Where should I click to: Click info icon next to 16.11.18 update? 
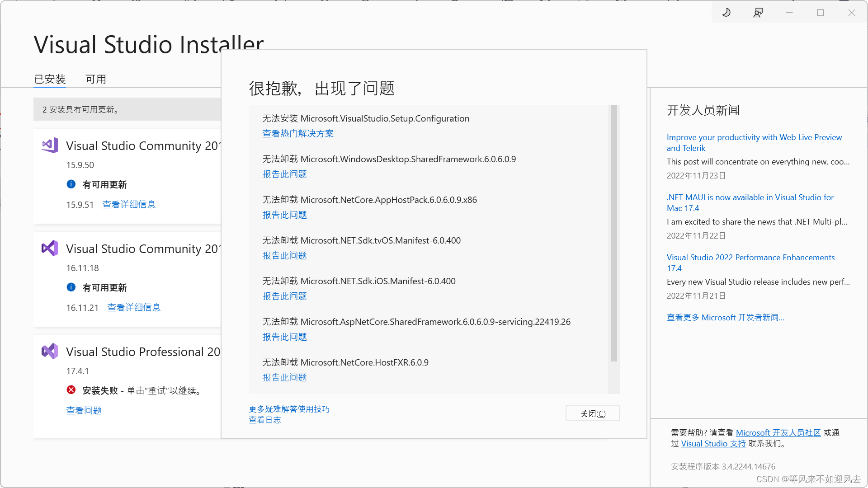point(71,287)
